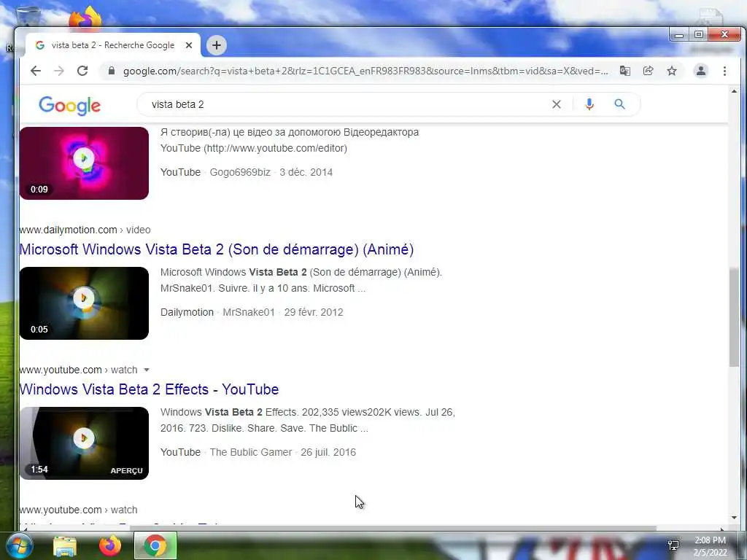Clear the search box with the X icon
The image size is (747, 560).
(x=557, y=104)
